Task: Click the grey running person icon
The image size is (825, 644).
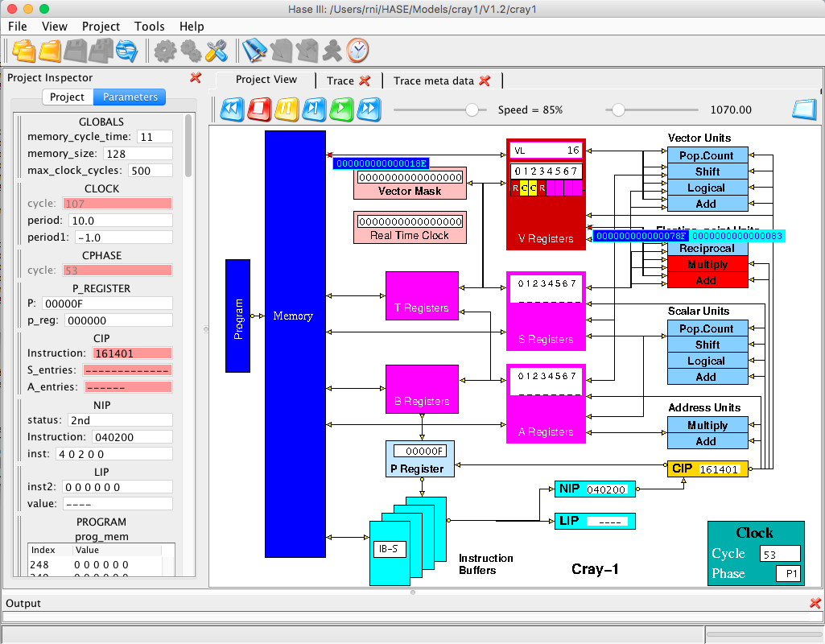Action: [x=332, y=51]
